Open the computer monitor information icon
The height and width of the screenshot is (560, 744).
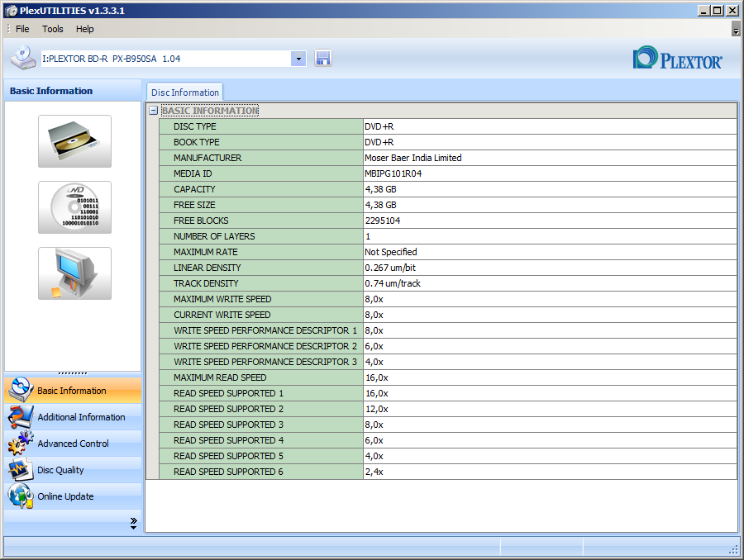click(x=75, y=273)
